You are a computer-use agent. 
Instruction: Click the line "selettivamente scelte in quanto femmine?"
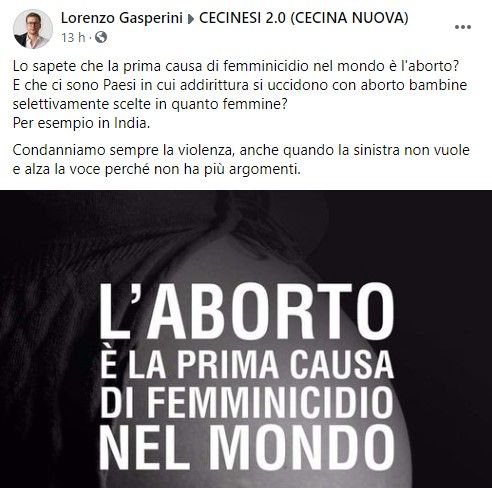click(150, 104)
